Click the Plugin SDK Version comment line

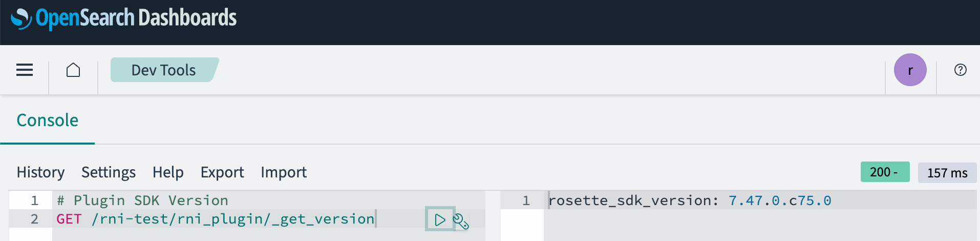tap(143, 200)
